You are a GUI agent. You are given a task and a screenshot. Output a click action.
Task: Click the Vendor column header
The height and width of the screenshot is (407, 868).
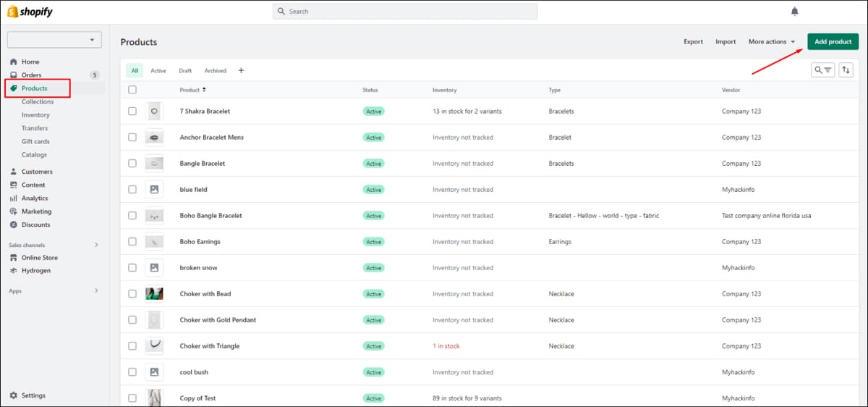pyautogui.click(x=731, y=90)
